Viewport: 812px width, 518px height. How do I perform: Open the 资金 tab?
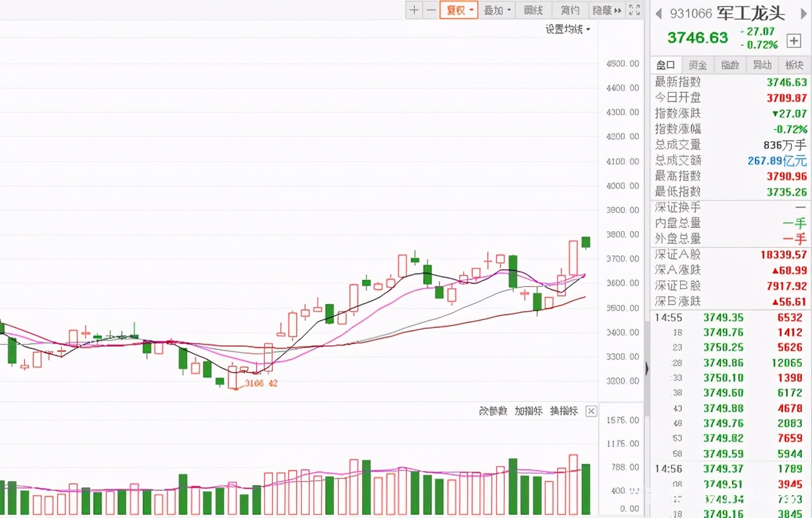point(698,65)
